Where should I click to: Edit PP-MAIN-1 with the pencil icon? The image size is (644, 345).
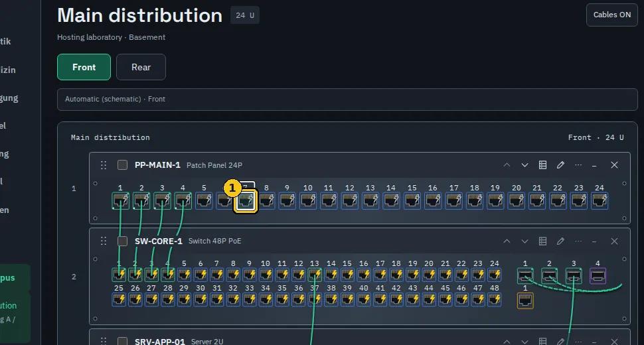560,165
